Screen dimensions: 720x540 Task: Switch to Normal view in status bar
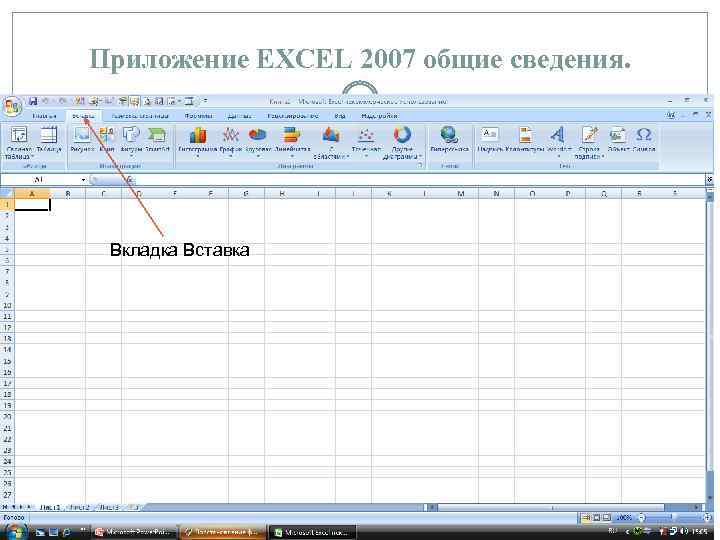click(x=586, y=518)
